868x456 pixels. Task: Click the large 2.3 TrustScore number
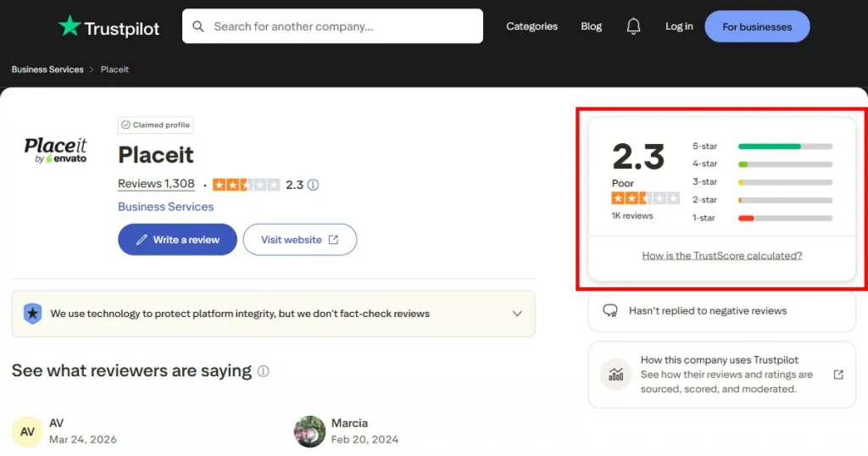coord(637,157)
